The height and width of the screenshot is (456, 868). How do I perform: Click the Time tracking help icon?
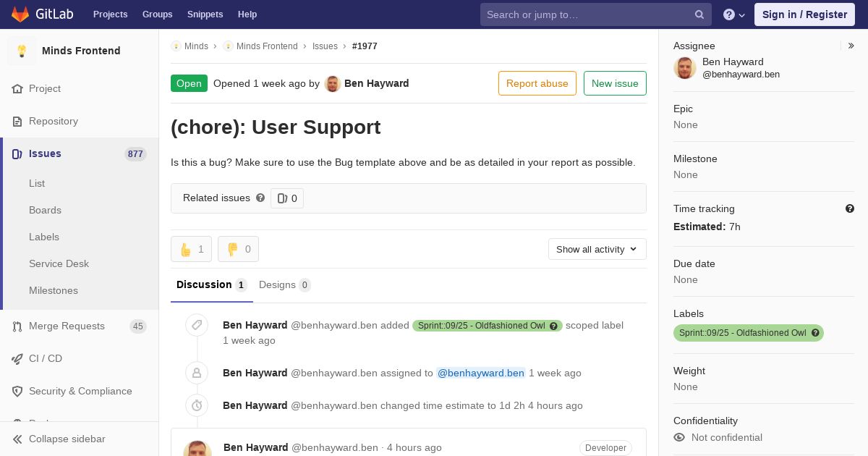850,208
